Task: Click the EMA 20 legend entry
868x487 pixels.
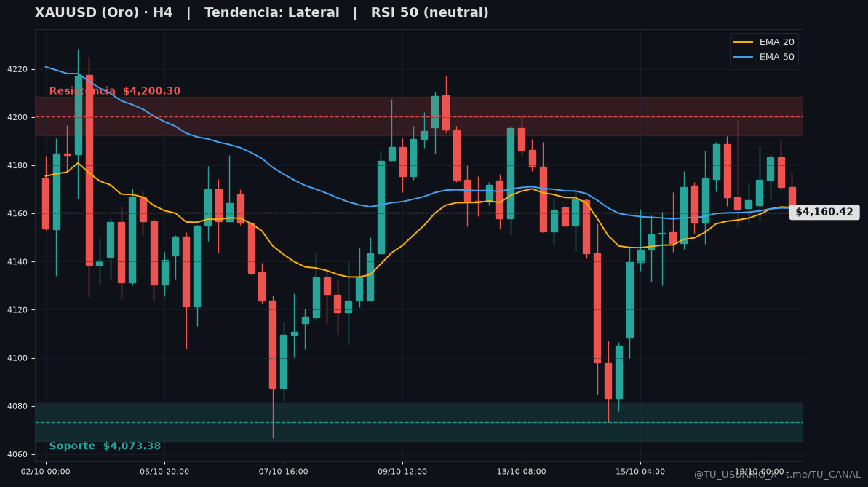Action: point(764,42)
